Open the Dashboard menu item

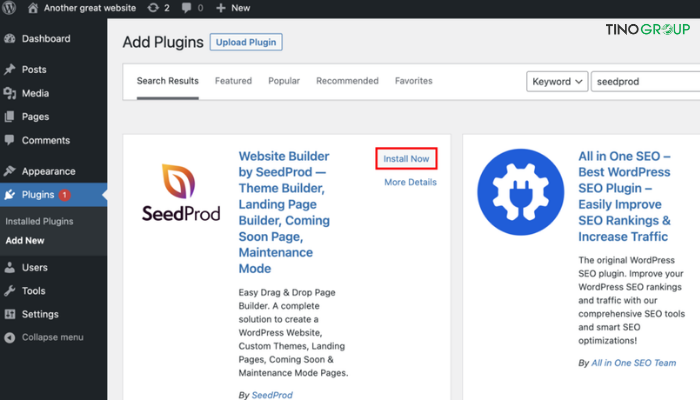46,39
